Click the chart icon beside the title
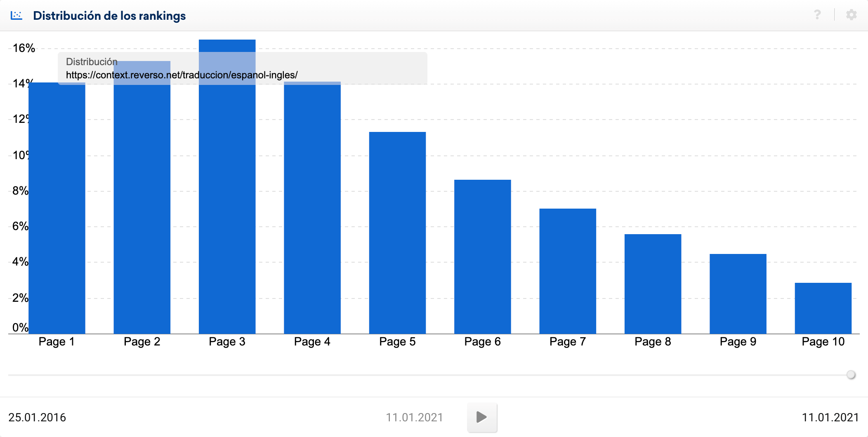Image resolution: width=868 pixels, height=437 pixels. pos(17,16)
